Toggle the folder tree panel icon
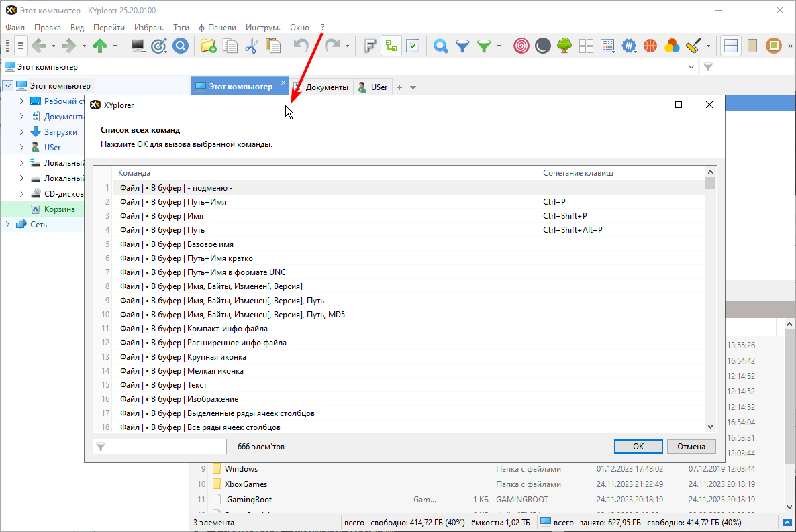The image size is (796, 532). pyautogui.click(x=391, y=46)
